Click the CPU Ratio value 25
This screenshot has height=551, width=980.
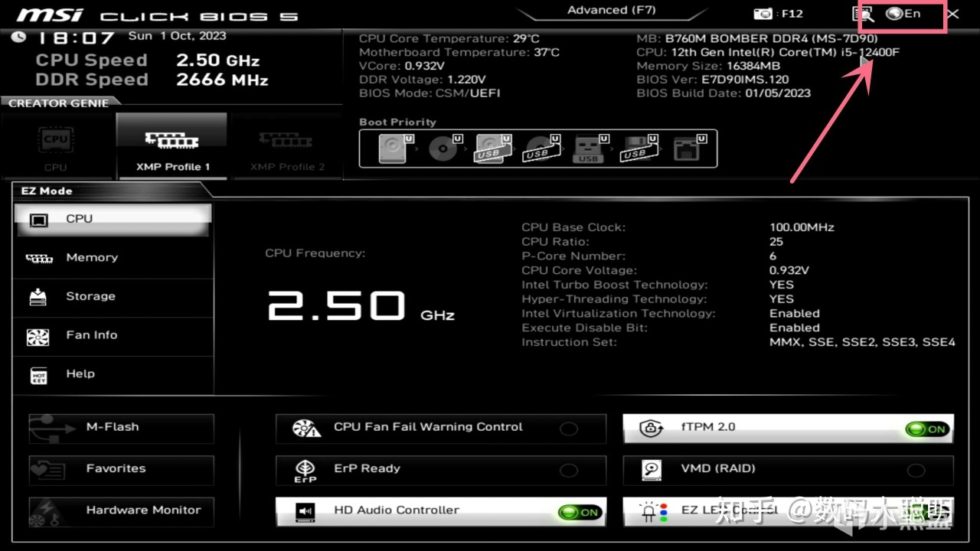776,242
